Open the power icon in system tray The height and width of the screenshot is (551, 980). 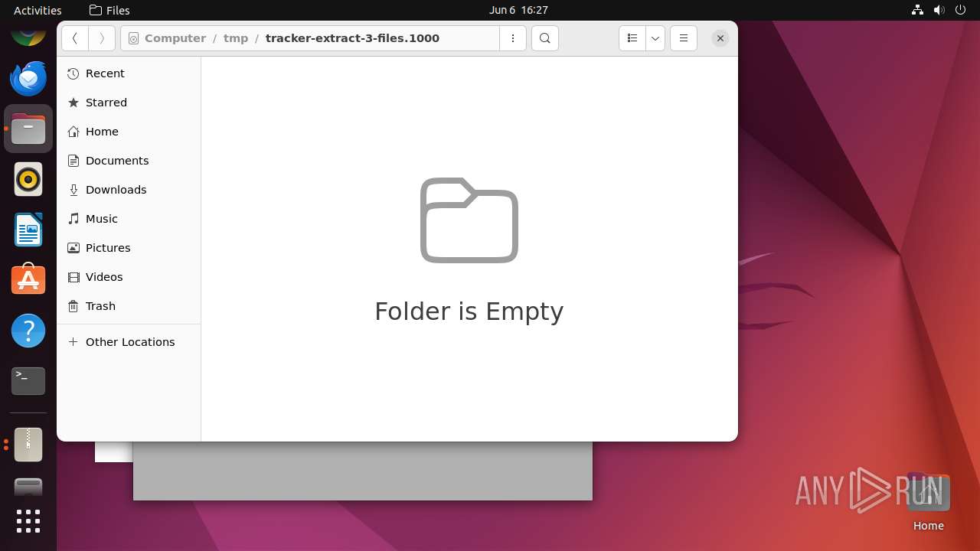point(961,10)
